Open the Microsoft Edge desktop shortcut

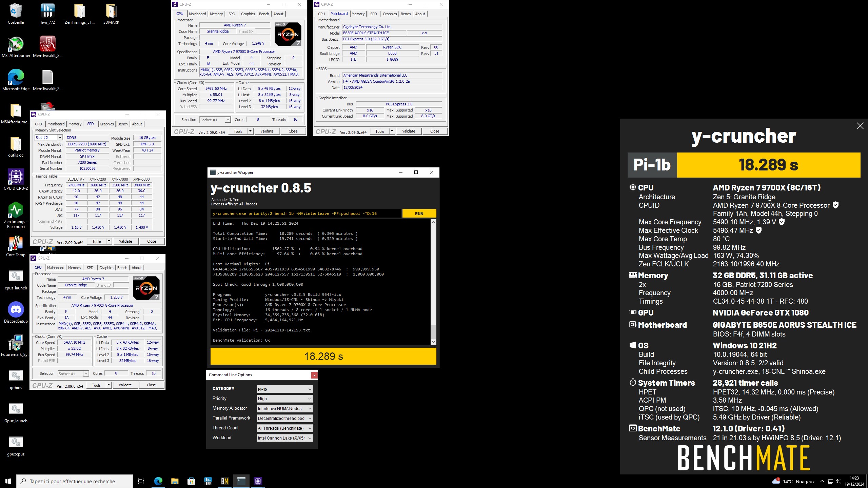point(16,80)
